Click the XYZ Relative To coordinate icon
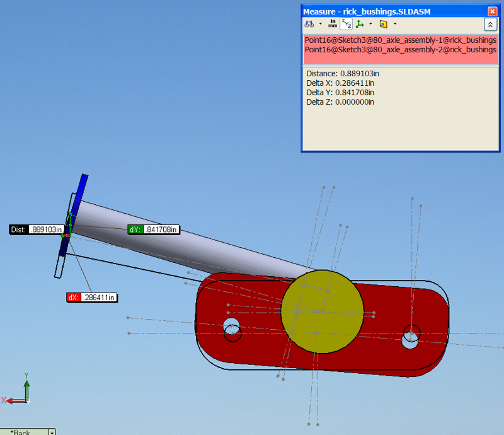This screenshot has width=504, height=435. pos(360,24)
